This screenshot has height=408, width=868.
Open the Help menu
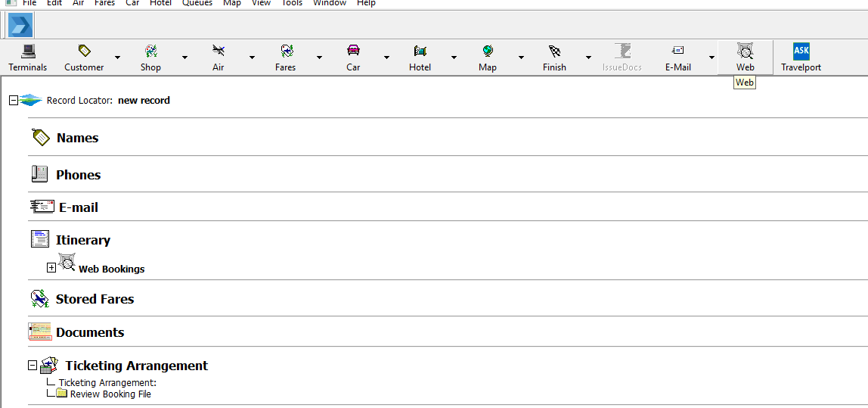click(x=367, y=3)
